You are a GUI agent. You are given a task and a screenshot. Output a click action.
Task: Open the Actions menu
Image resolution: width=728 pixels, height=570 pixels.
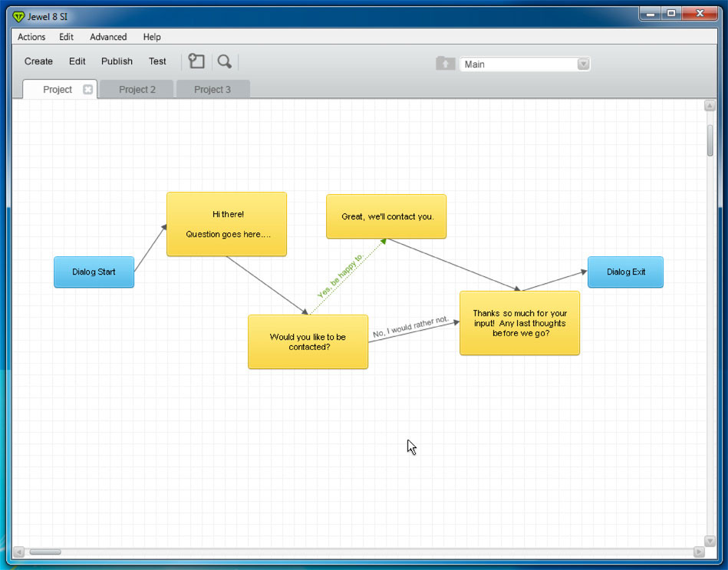[31, 37]
